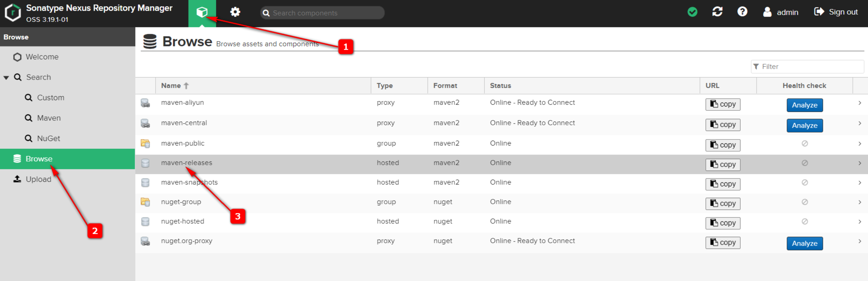Open the maven-releases repository
The width and height of the screenshot is (868, 281).
click(187, 163)
